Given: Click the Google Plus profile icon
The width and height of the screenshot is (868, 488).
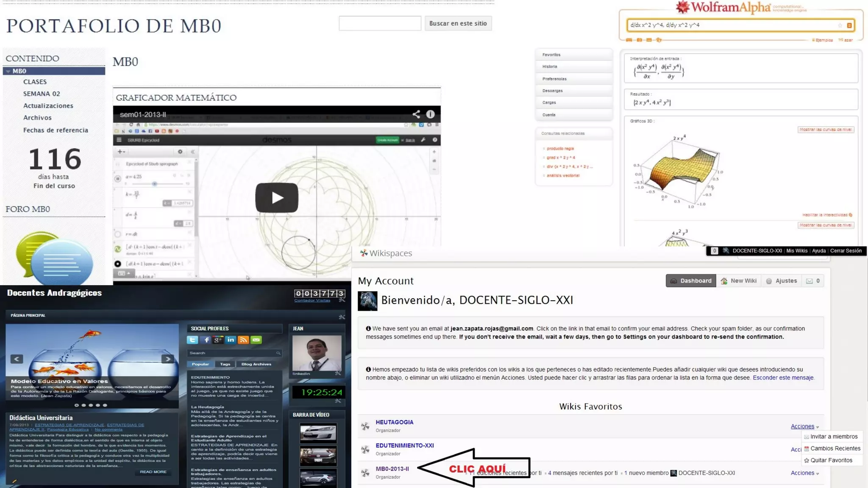Looking at the screenshot, I should pyautogui.click(x=218, y=340).
